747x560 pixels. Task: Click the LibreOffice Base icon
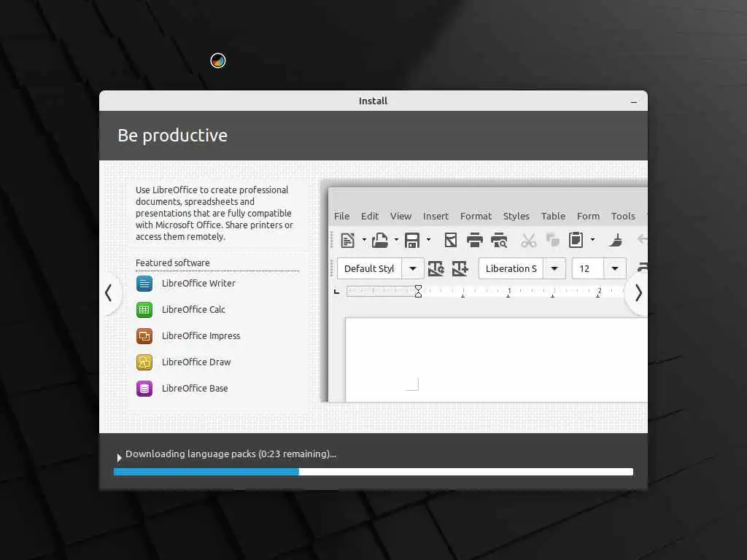click(144, 389)
